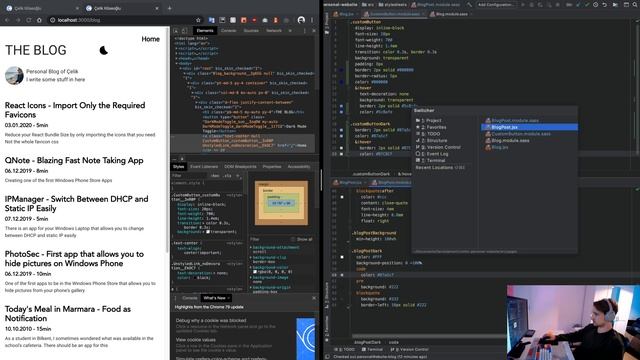640x360 pixels.
Task: Open the Event Listeners tab
Action: click(x=204, y=167)
